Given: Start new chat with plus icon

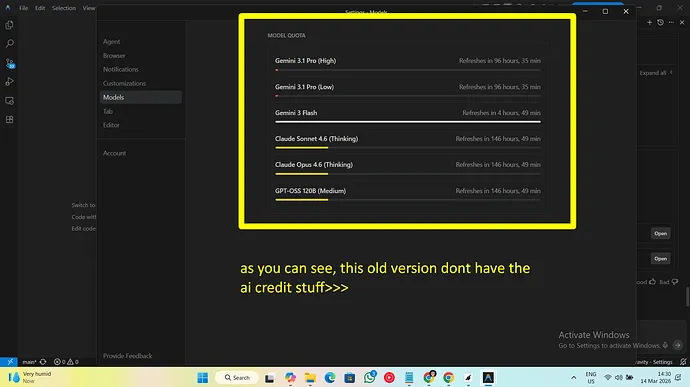Looking at the screenshot, I should point(649,22).
